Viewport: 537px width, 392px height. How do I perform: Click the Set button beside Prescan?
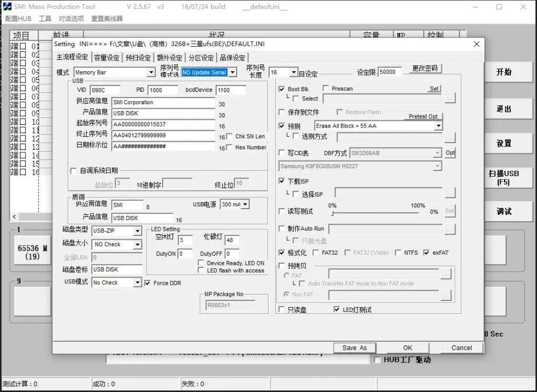pyautogui.click(x=434, y=89)
